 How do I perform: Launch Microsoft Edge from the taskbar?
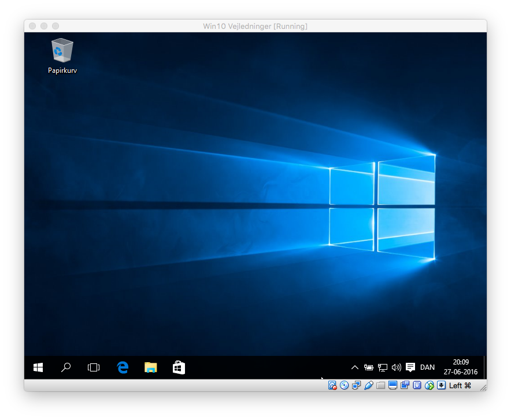(123, 367)
